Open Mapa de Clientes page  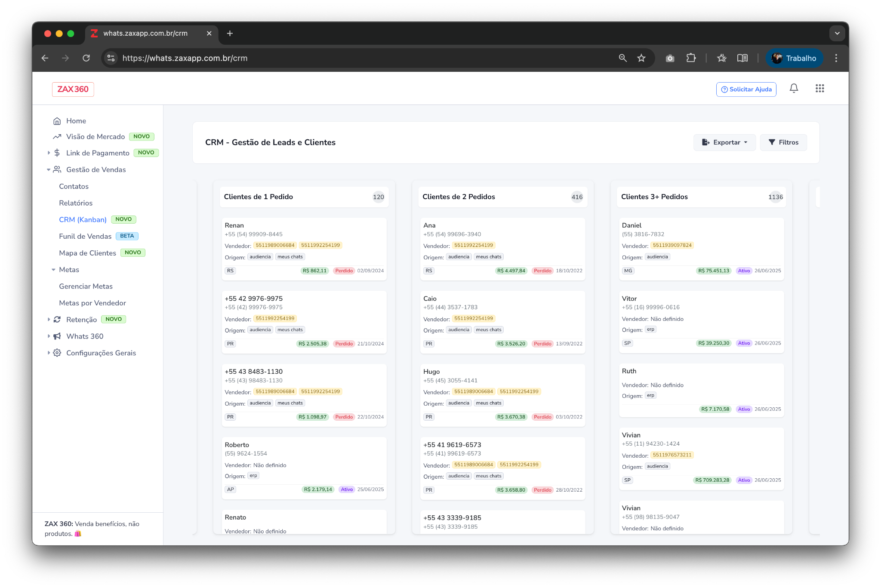tap(87, 253)
